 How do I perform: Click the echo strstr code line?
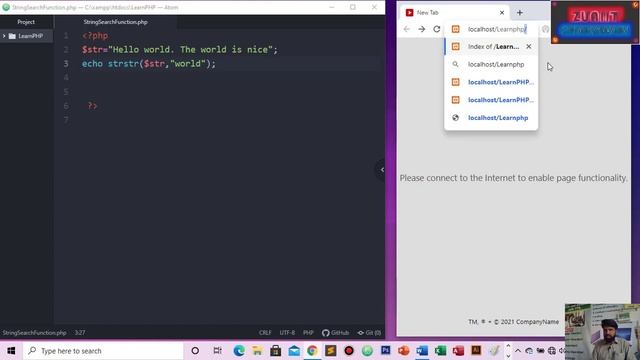[x=149, y=64]
